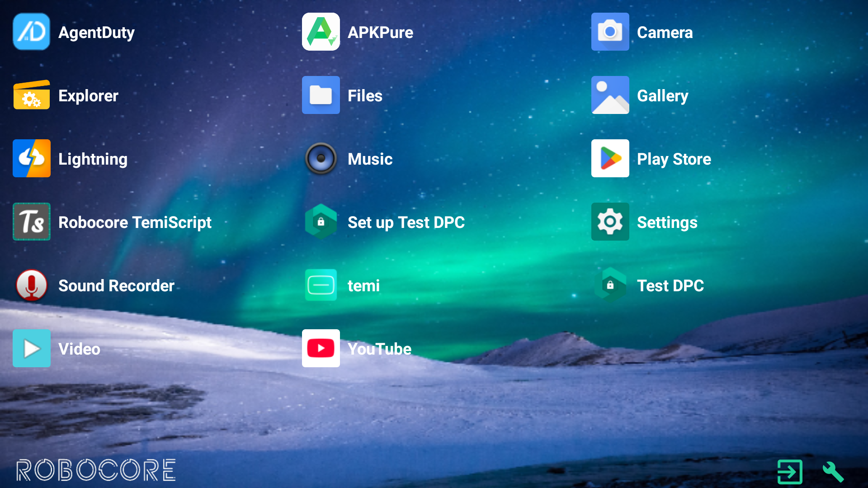Click the Explorer label

88,96
